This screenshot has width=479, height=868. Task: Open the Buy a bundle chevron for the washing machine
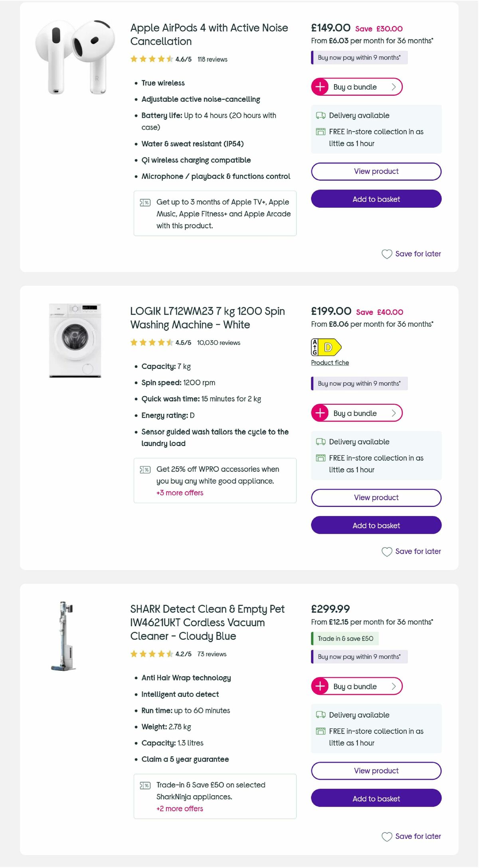tap(393, 413)
